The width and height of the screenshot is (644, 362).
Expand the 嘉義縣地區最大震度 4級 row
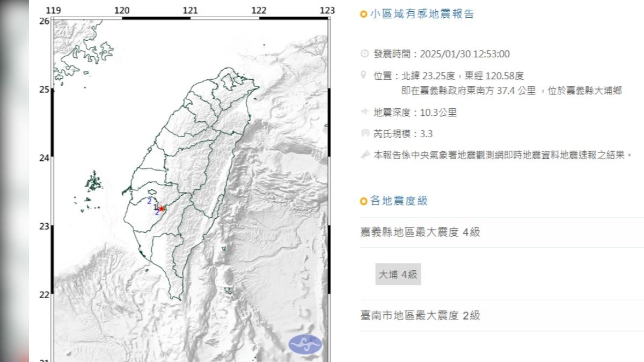click(420, 232)
